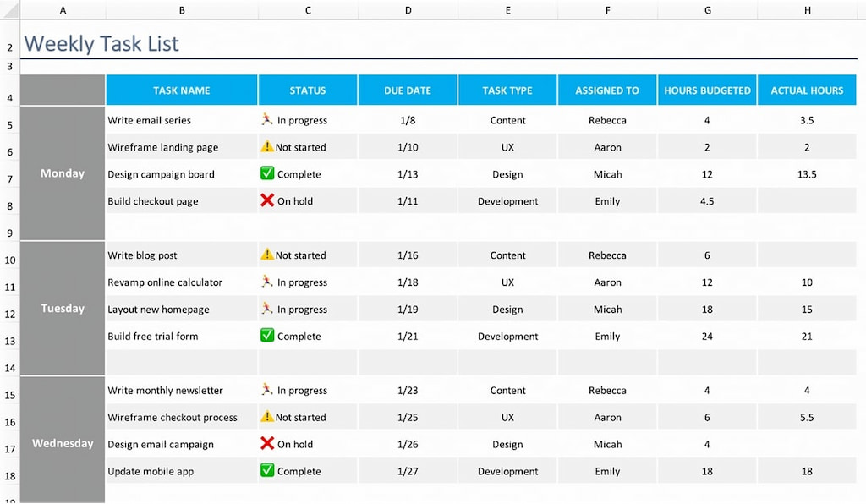The width and height of the screenshot is (866, 504).
Task: Open the STATUS column header cell
Action: click(308, 90)
